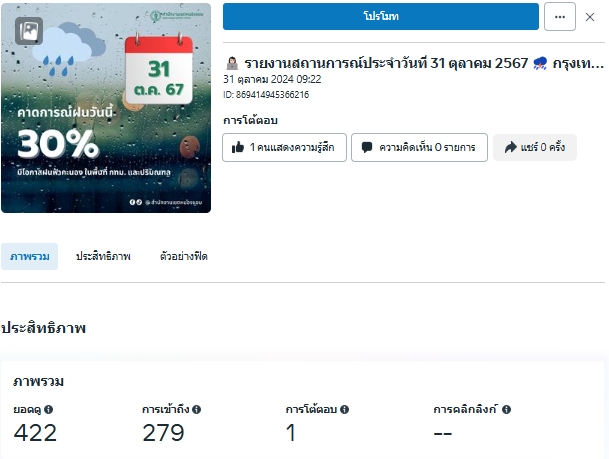Click the share arrow icon

(510, 147)
